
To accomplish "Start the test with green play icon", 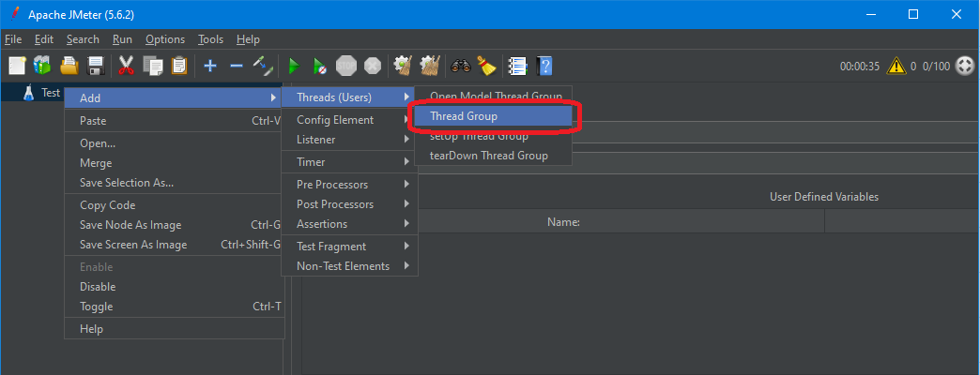I will pyautogui.click(x=293, y=65).
